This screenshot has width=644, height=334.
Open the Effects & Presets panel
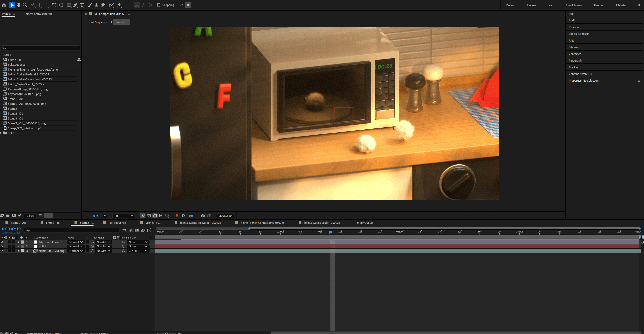579,34
